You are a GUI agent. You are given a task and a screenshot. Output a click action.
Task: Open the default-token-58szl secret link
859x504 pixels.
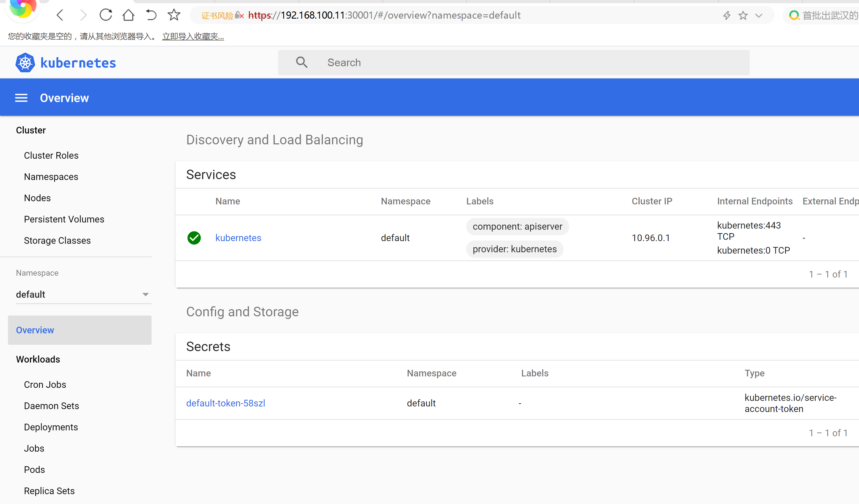tap(226, 403)
